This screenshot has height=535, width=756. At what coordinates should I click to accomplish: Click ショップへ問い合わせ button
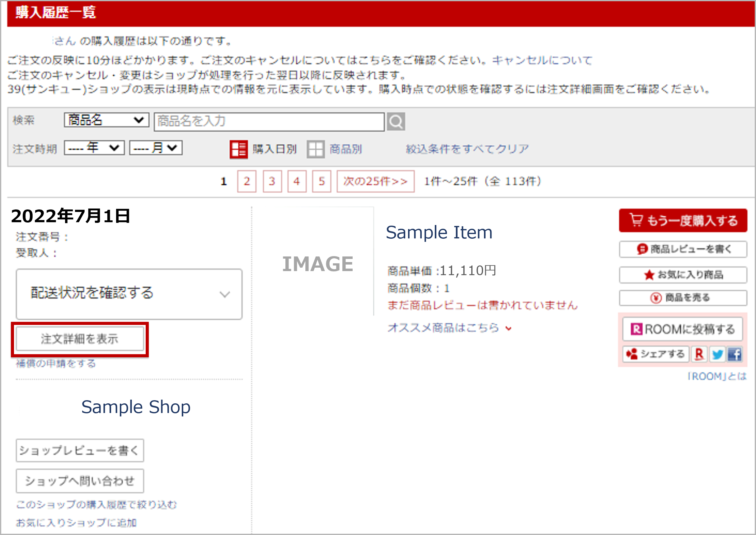[x=80, y=481]
